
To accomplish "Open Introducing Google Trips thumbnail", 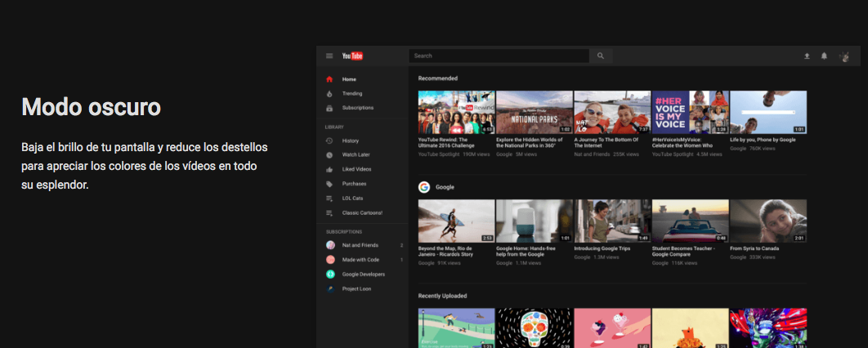I will pyautogui.click(x=612, y=221).
